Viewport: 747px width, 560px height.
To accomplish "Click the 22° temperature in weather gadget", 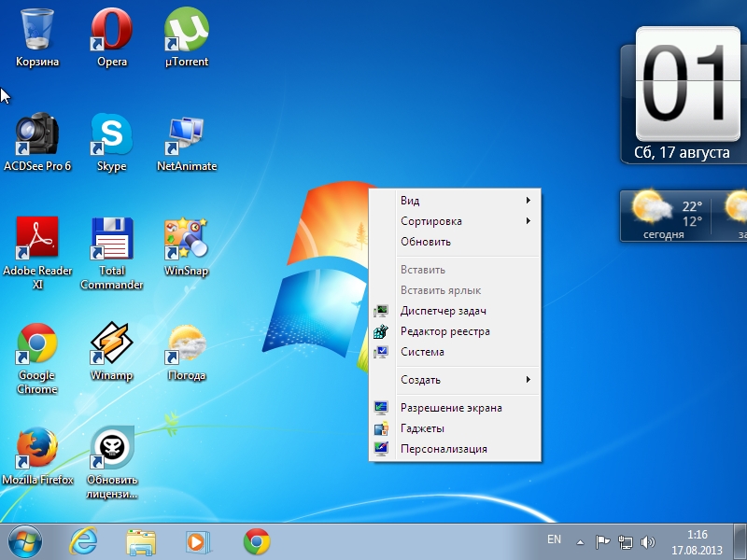I will click(x=692, y=206).
